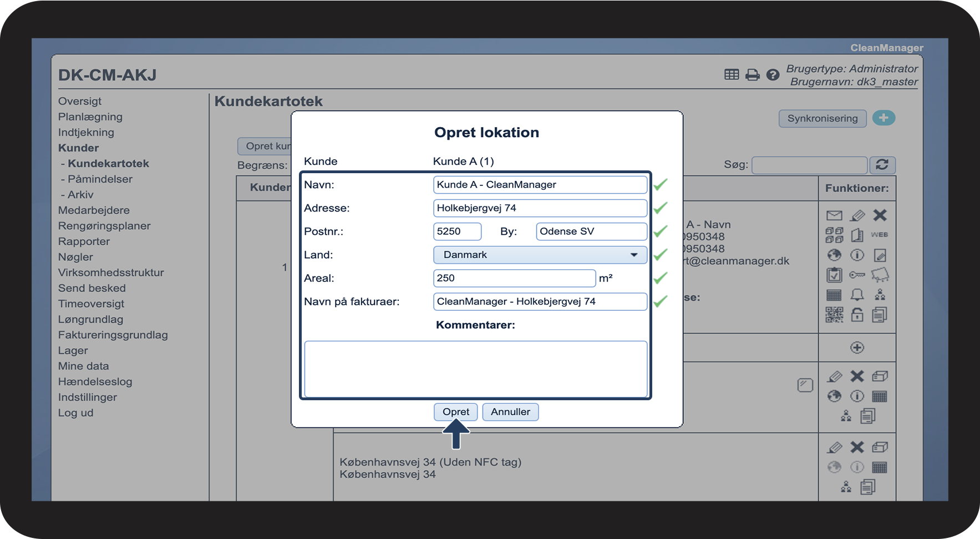Click the refresh icon beside search field

point(882,165)
